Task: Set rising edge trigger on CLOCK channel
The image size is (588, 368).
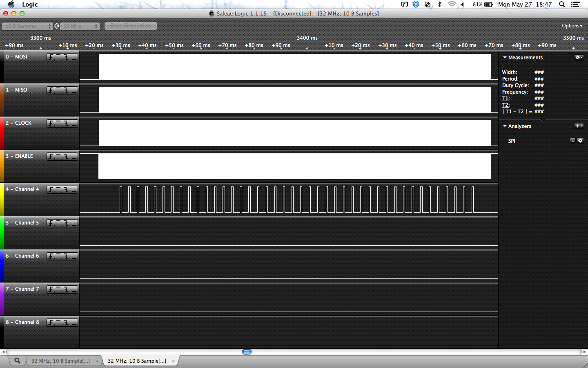Action: [51, 123]
